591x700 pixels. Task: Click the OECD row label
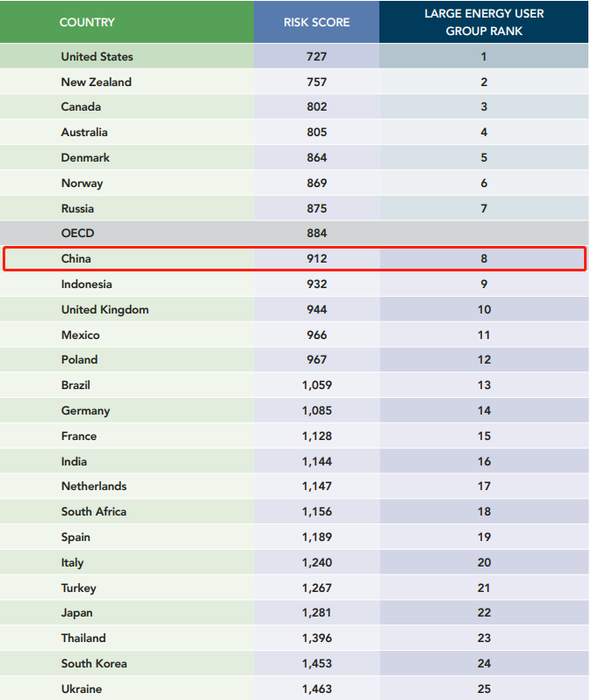tap(77, 234)
